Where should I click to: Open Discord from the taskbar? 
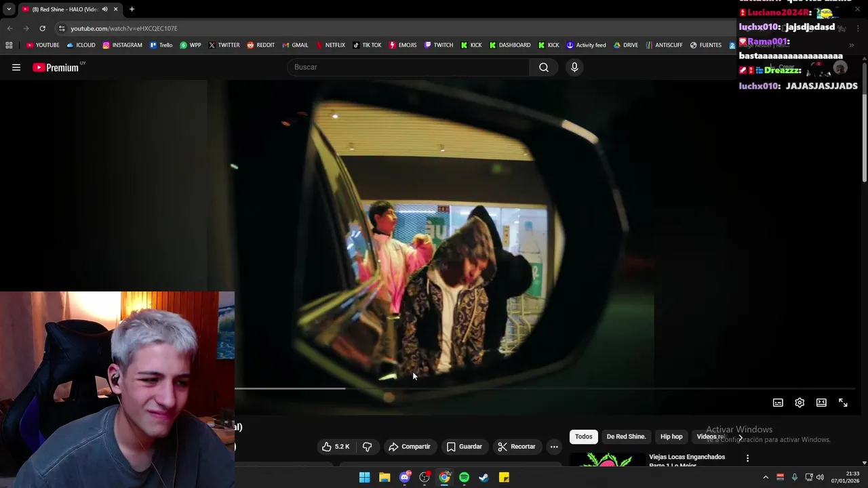405,477
